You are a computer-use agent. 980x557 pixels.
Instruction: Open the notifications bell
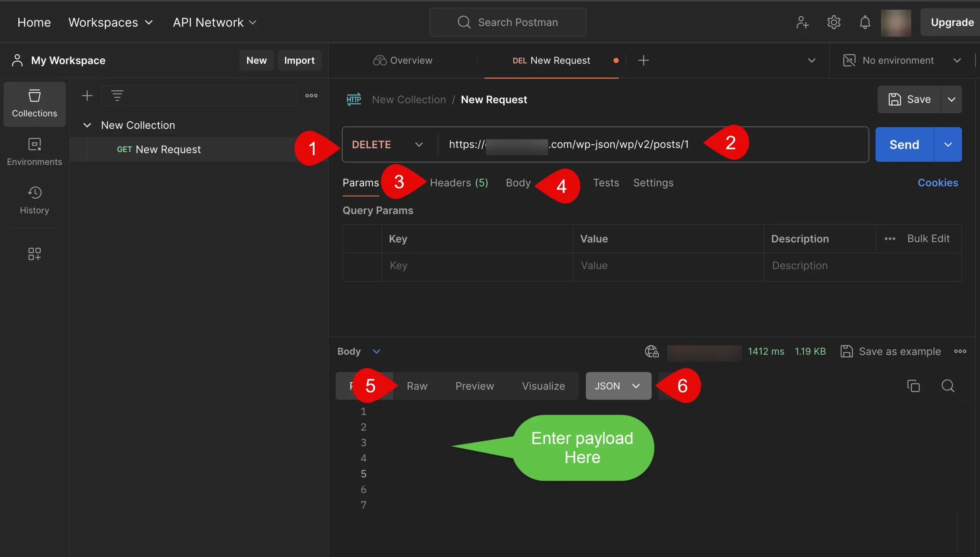[865, 22]
